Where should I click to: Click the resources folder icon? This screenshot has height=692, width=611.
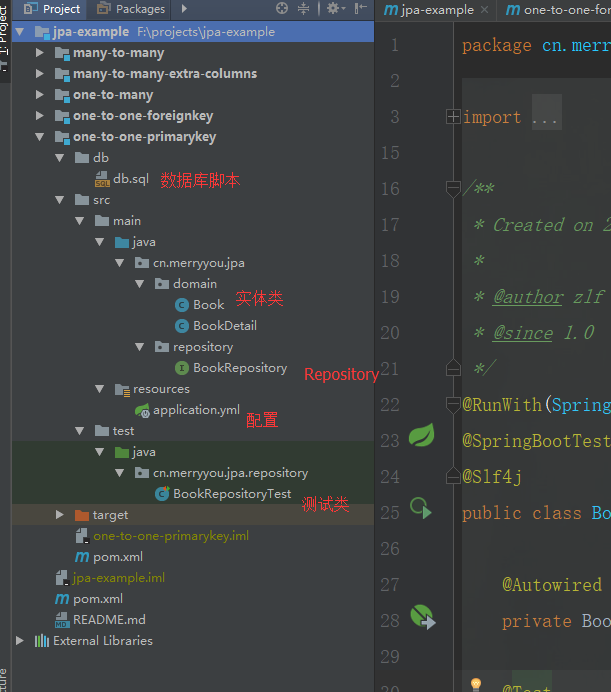click(x=122, y=389)
